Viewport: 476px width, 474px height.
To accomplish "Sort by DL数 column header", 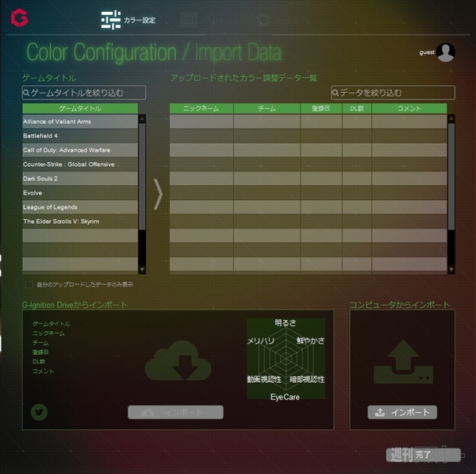I will 357,109.
